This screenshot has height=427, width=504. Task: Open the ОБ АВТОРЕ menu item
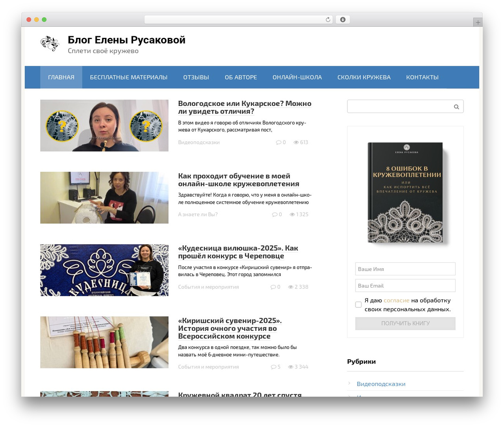coord(241,77)
